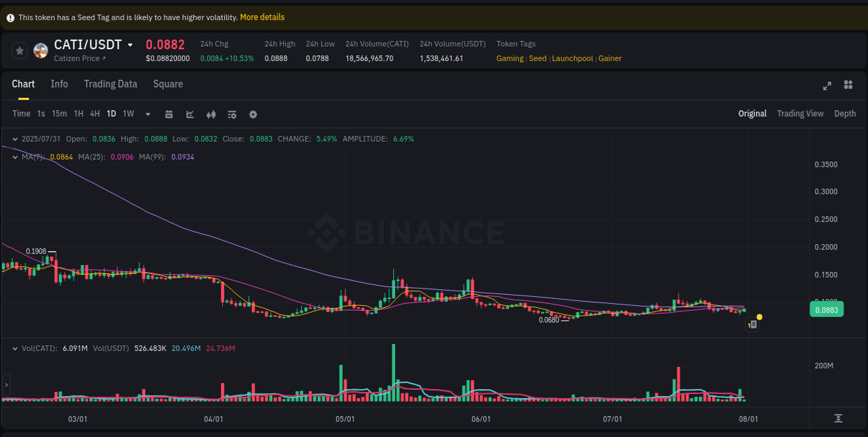Select the candlestick chart style icon
Viewport: 868px width, 437px height.
[211, 114]
